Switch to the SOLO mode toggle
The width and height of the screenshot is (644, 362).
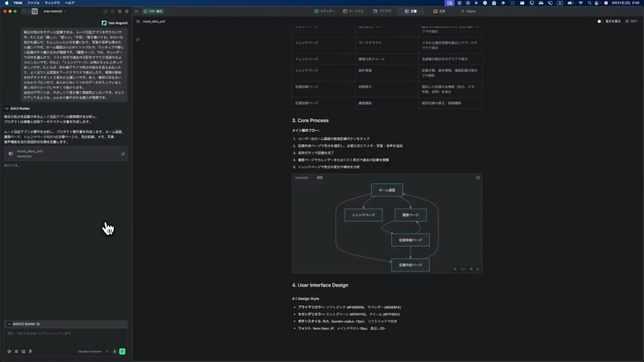pyautogui.click(x=26, y=11)
